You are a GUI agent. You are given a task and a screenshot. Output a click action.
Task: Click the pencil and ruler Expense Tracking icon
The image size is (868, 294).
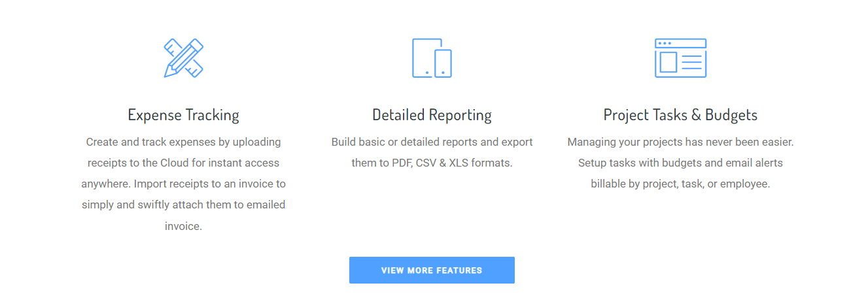pos(183,58)
